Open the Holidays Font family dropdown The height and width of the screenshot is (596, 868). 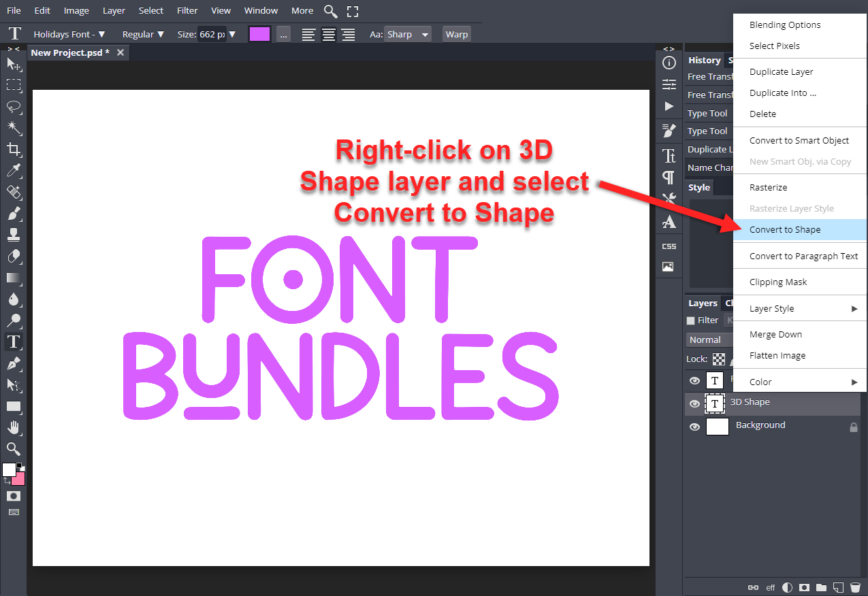[69, 34]
